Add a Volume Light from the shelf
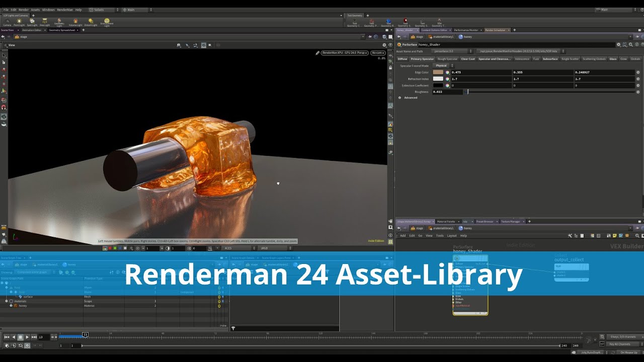Viewport: 644px width, 362px height. 75,23
